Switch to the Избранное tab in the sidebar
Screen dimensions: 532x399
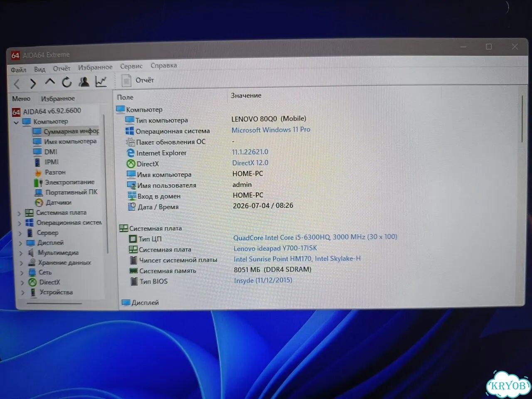pyautogui.click(x=58, y=99)
